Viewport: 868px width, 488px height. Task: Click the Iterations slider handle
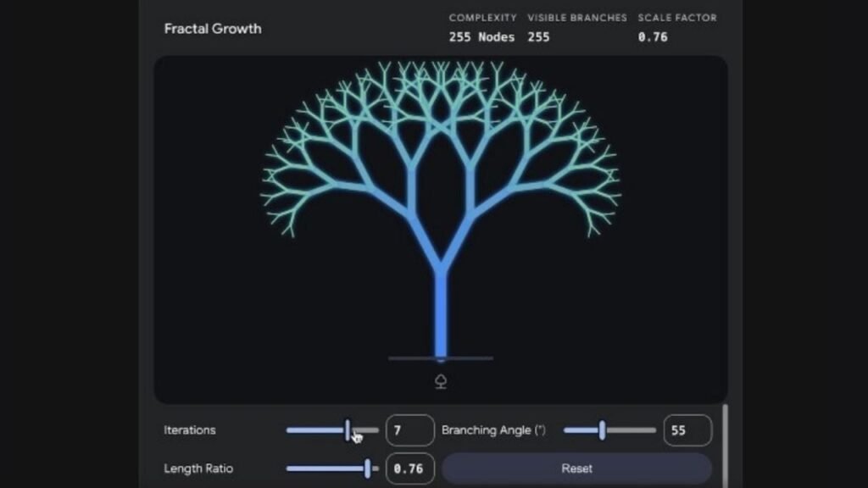coord(348,430)
